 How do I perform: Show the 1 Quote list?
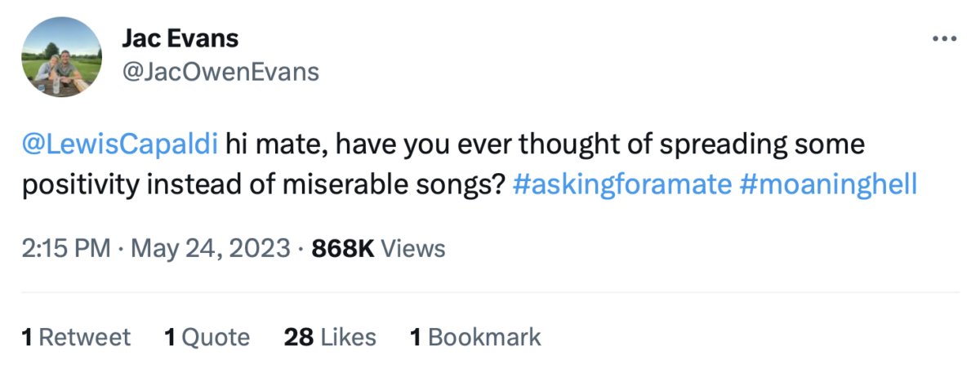pos(207,337)
